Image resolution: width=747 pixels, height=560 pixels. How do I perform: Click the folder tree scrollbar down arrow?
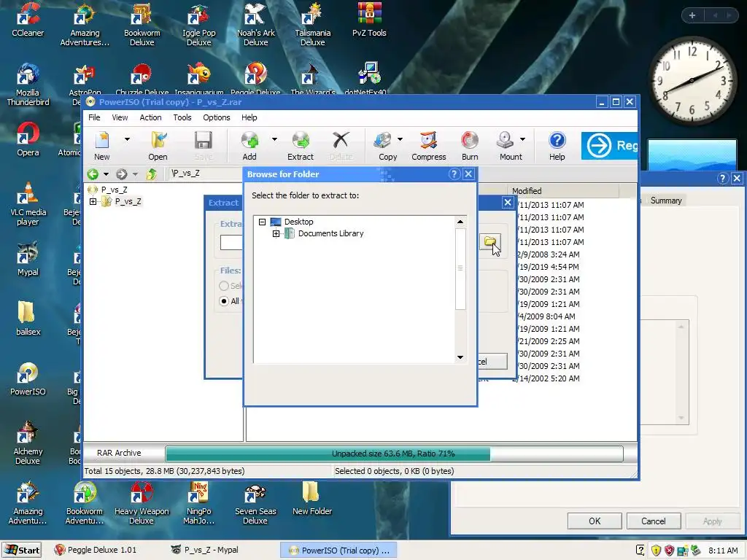460,357
